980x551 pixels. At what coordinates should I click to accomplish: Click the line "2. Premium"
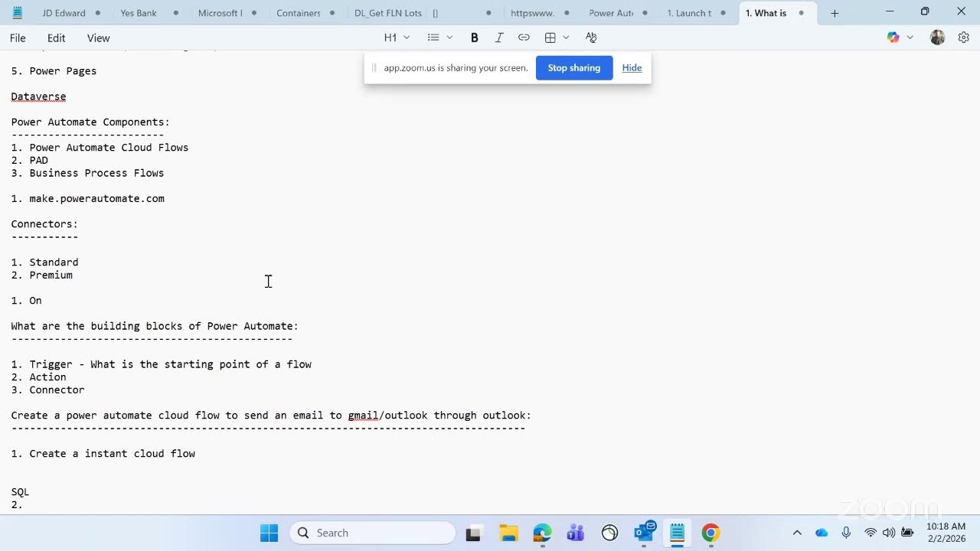41,275
